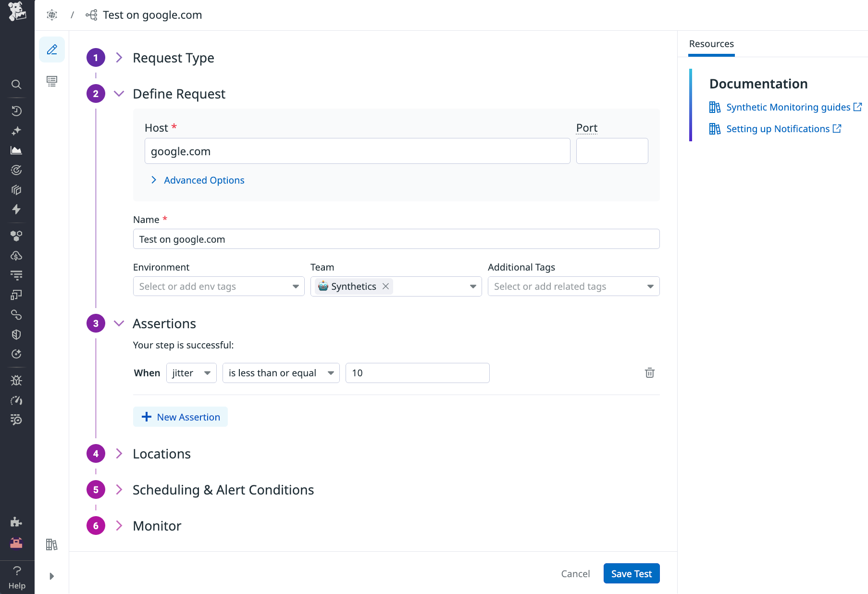
Task: Open the bug-shaped error tracking icon
Action: pyautogui.click(x=16, y=380)
